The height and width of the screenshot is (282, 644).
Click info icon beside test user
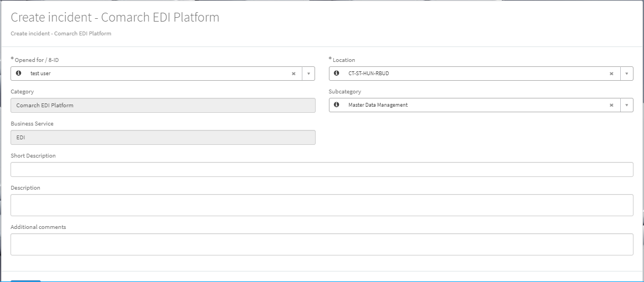[18, 73]
